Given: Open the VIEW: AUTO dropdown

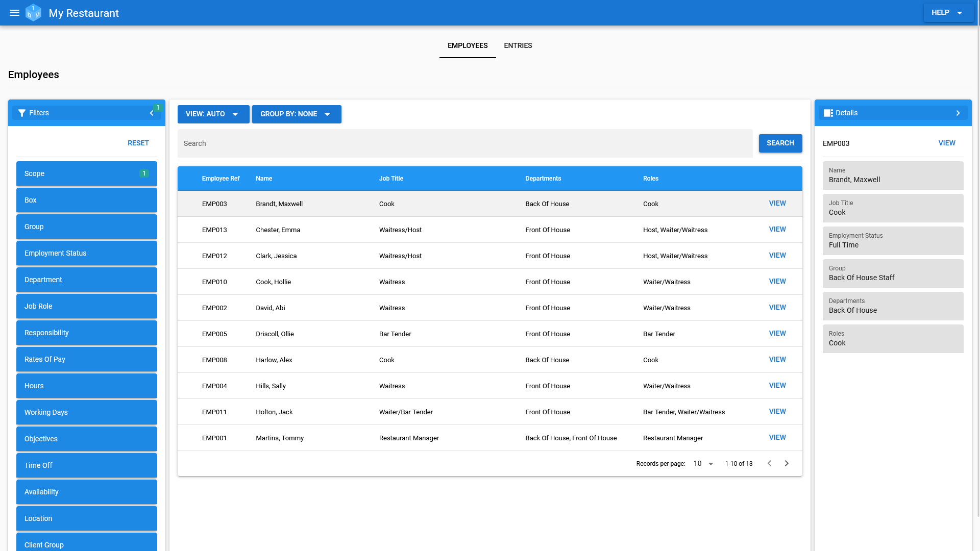Looking at the screenshot, I should (213, 114).
